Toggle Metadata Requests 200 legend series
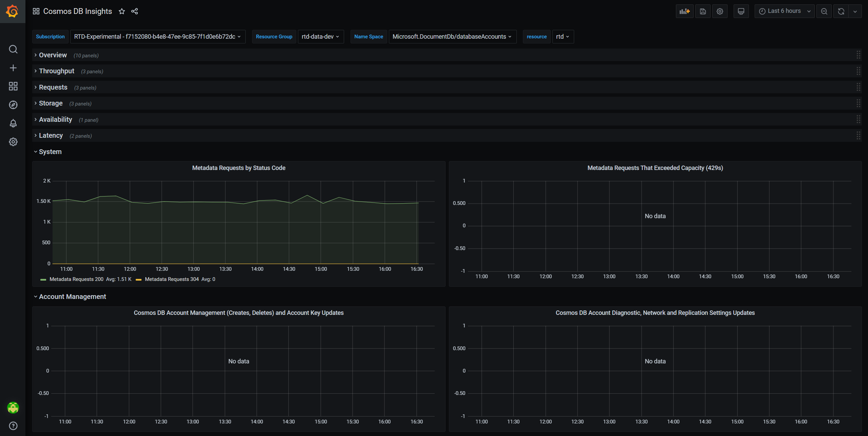The height and width of the screenshot is (436, 868). [x=76, y=279]
